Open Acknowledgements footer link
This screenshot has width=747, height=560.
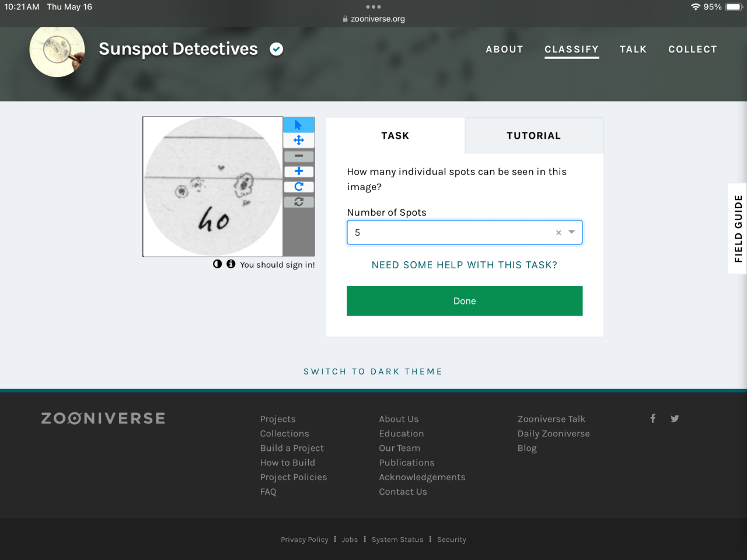click(423, 477)
